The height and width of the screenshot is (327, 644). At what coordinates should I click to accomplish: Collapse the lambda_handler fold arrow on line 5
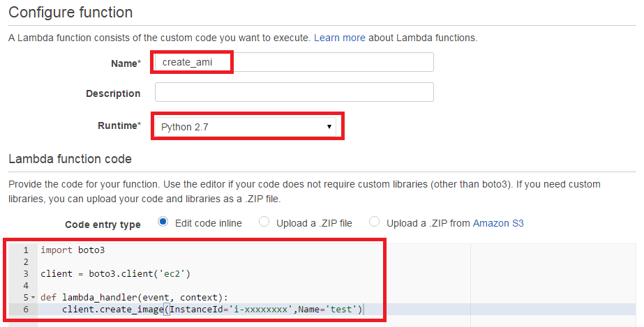[x=33, y=298]
